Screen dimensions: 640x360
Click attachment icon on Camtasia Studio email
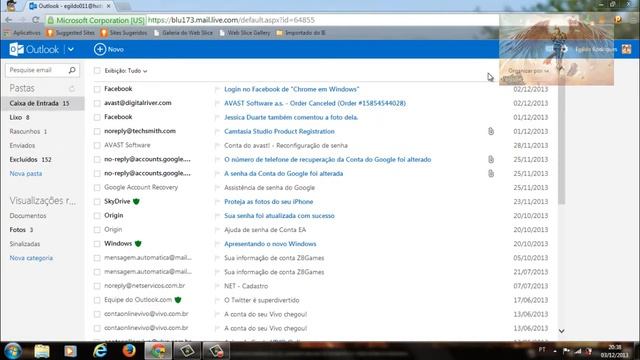pyautogui.click(x=491, y=131)
